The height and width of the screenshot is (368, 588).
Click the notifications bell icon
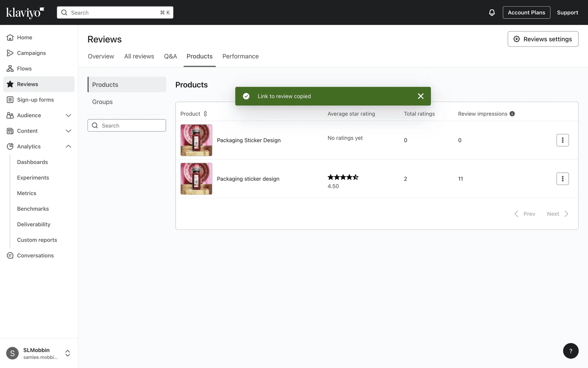coord(492,13)
